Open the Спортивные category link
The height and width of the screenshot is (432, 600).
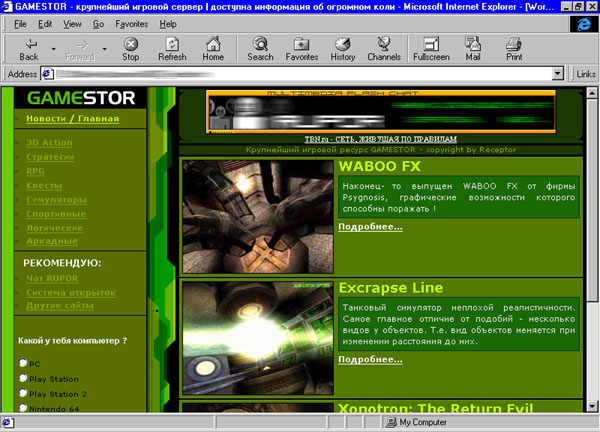coord(56,214)
